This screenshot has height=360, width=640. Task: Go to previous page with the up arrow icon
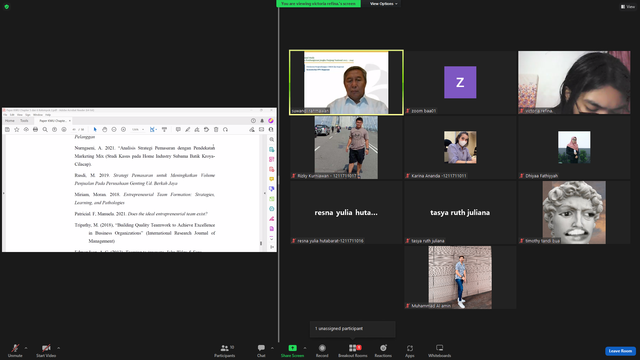tap(54, 129)
